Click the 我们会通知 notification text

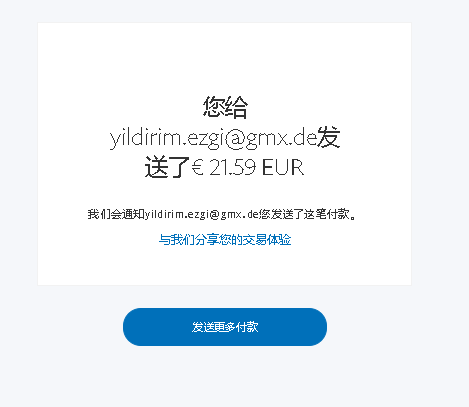[x=116, y=214]
